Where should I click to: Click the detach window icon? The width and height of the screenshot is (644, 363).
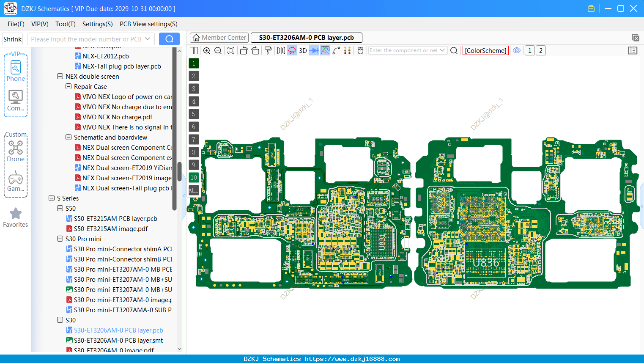click(x=635, y=38)
